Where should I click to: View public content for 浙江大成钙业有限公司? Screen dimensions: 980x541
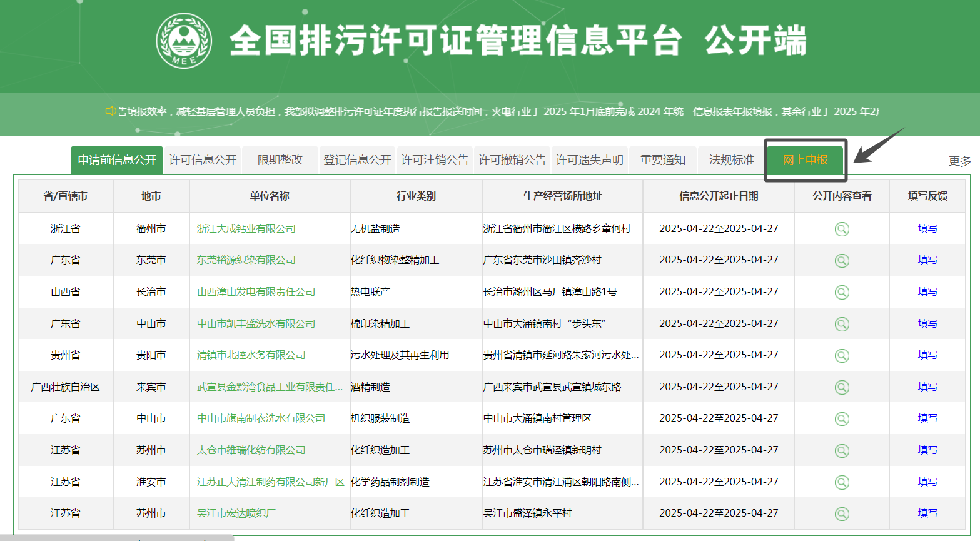[x=842, y=229]
